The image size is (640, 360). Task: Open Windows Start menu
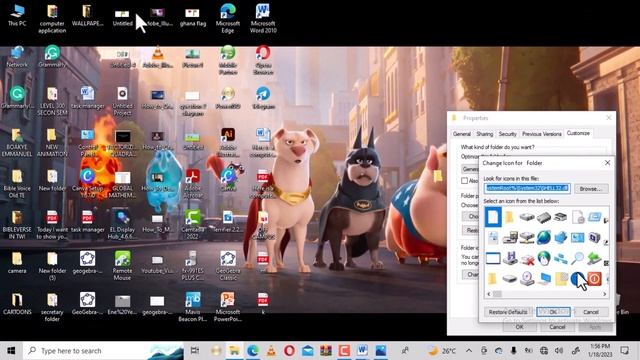[11, 351]
